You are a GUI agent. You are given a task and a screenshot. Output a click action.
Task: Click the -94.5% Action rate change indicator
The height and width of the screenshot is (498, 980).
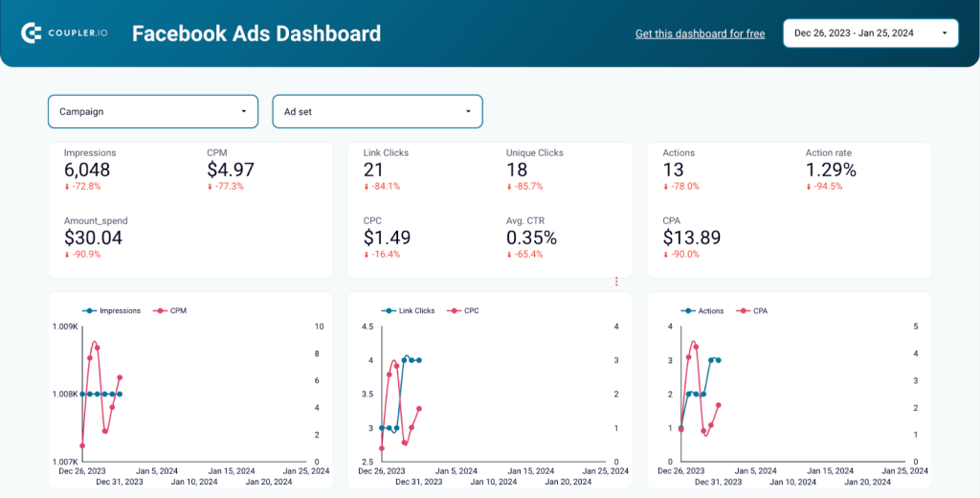pyautogui.click(x=824, y=187)
